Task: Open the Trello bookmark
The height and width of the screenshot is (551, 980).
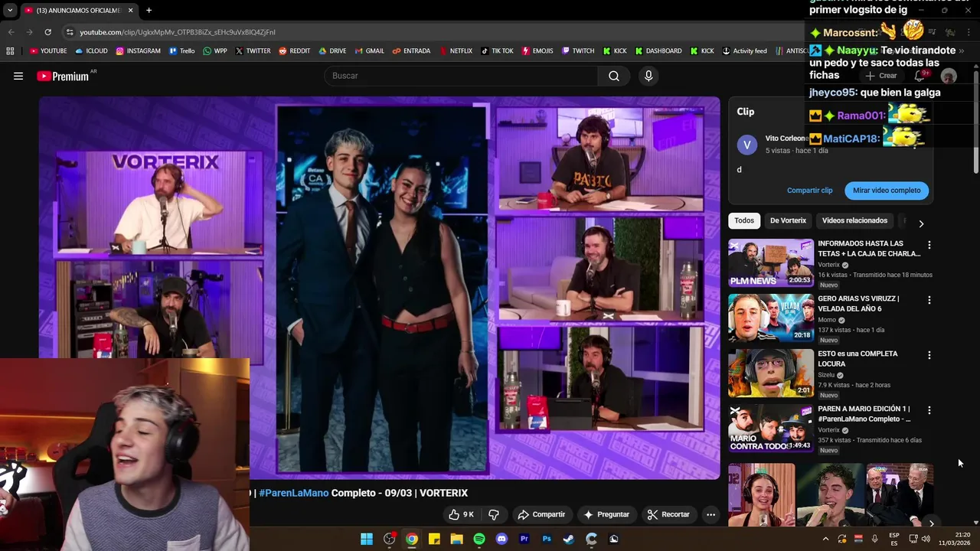Action: [x=182, y=51]
